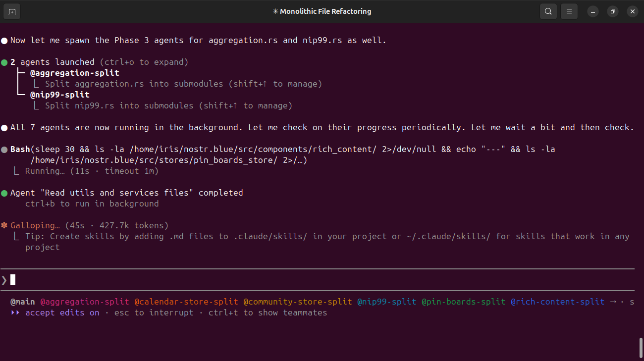Expand the 2 agents launched entry
Viewport: 644px width, 361px height.
52,62
